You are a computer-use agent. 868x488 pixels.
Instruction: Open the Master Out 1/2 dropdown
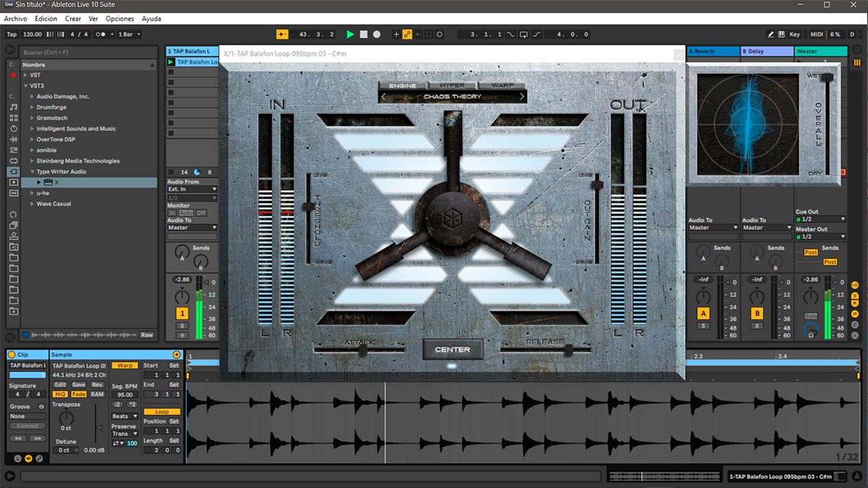[820, 237]
